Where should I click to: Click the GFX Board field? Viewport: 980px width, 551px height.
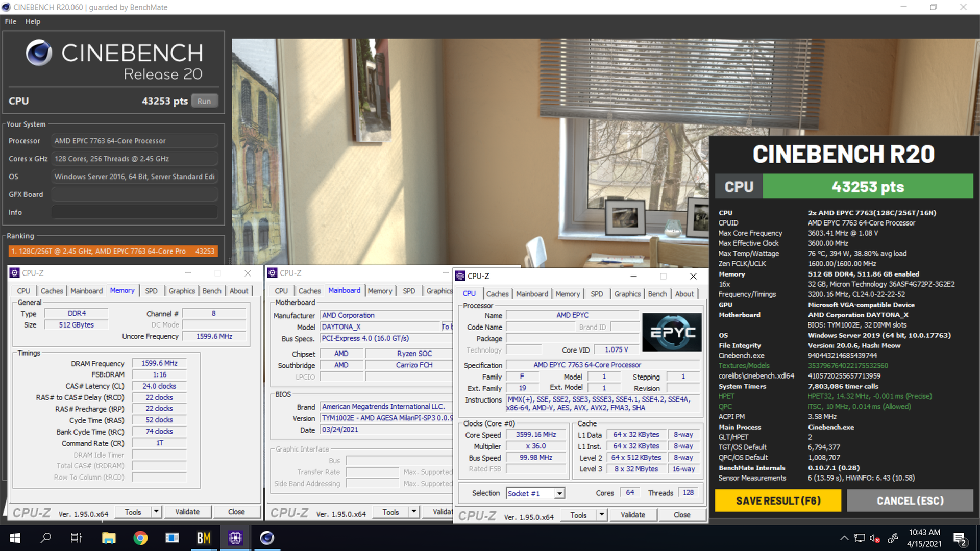click(x=135, y=194)
